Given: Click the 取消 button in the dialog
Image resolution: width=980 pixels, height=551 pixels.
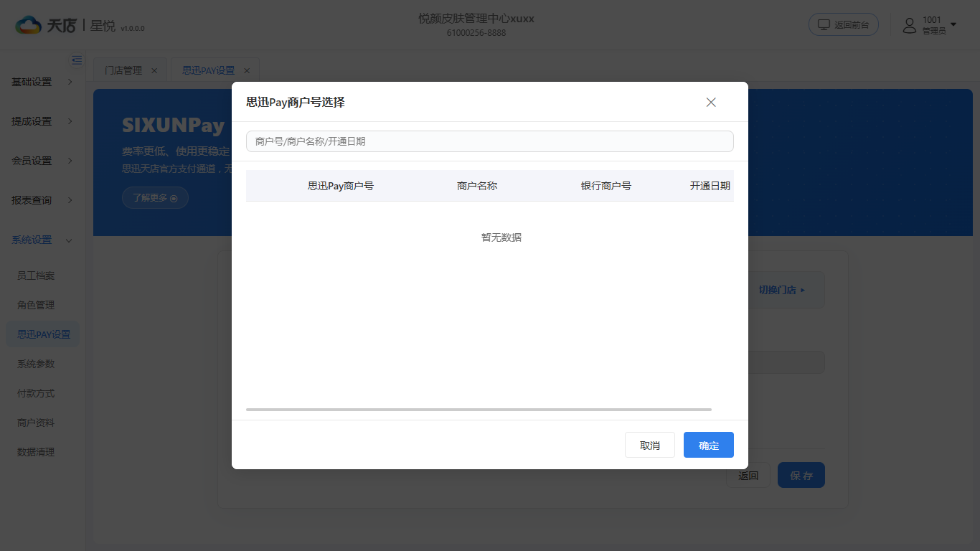Looking at the screenshot, I should (x=650, y=445).
